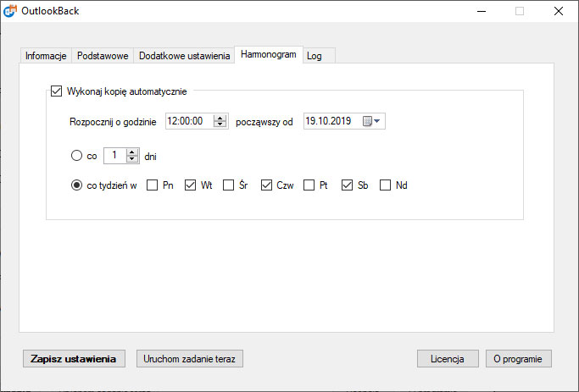This screenshot has height=392, width=579.
Task: Click Uruchom zadanie teraz button
Action: 189,358
